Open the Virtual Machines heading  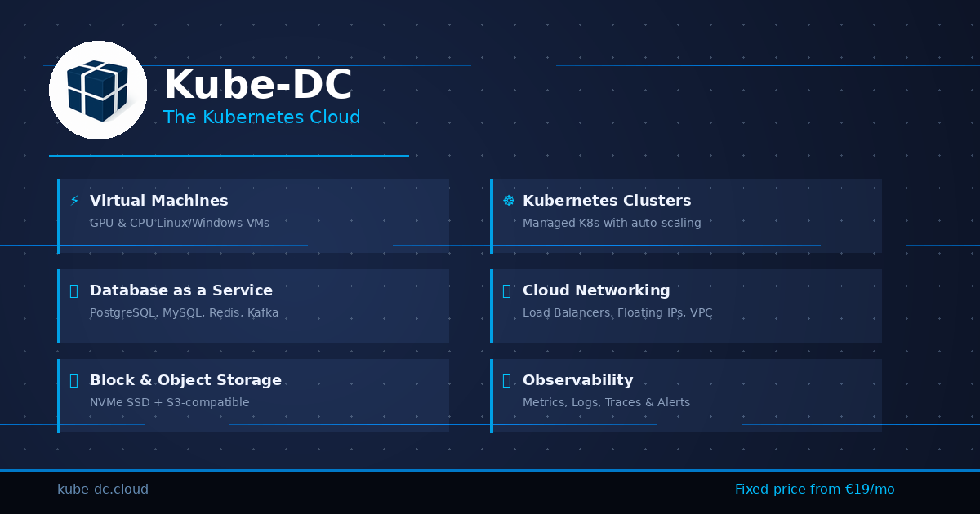[159, 201]
